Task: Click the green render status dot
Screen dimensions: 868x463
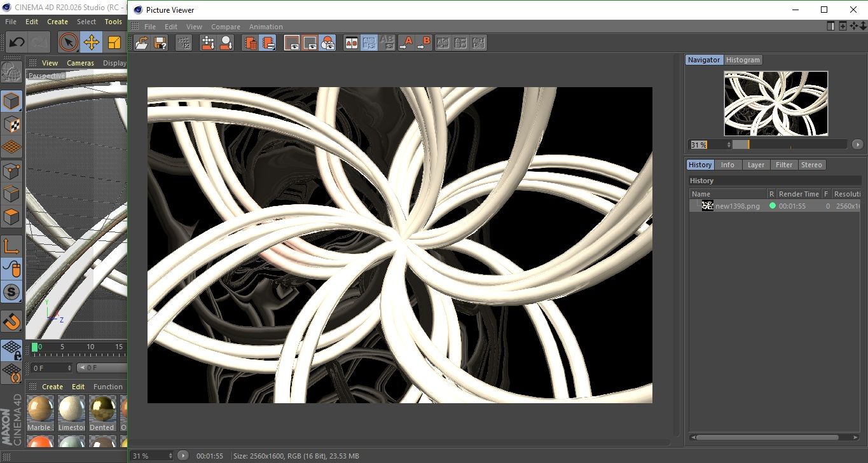Action: click(x=773, y=206)
